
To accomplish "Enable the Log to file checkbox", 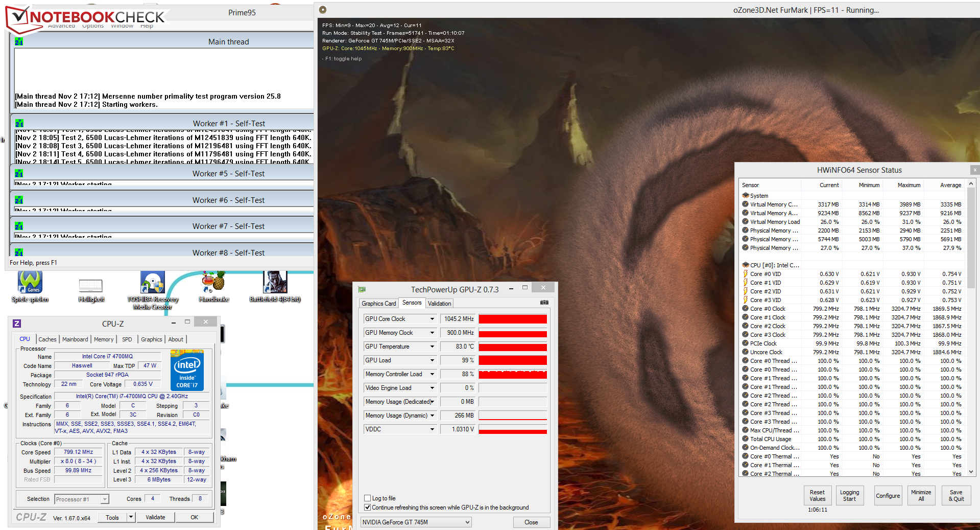I will [x=367, y=498].
